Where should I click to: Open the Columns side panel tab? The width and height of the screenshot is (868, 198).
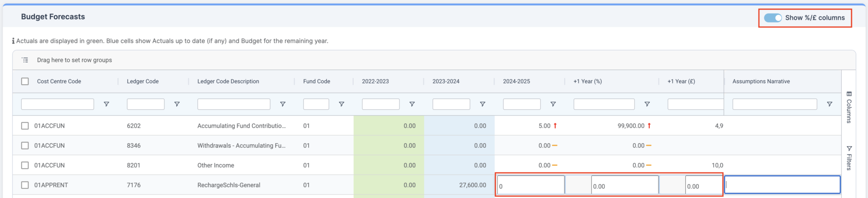[x=849, y=107]
